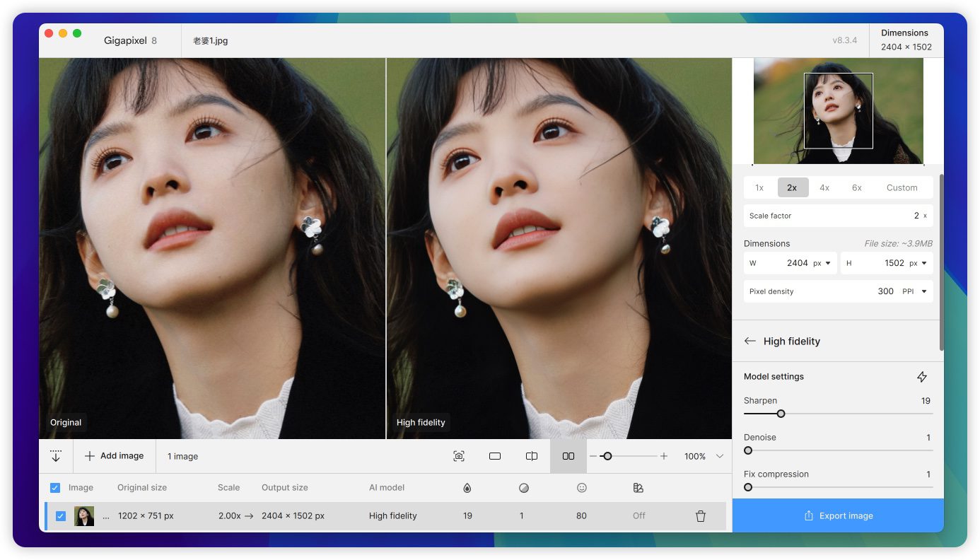Expand the 100% zoom level dropdown

pyautogui.click(x=720, y=456)
